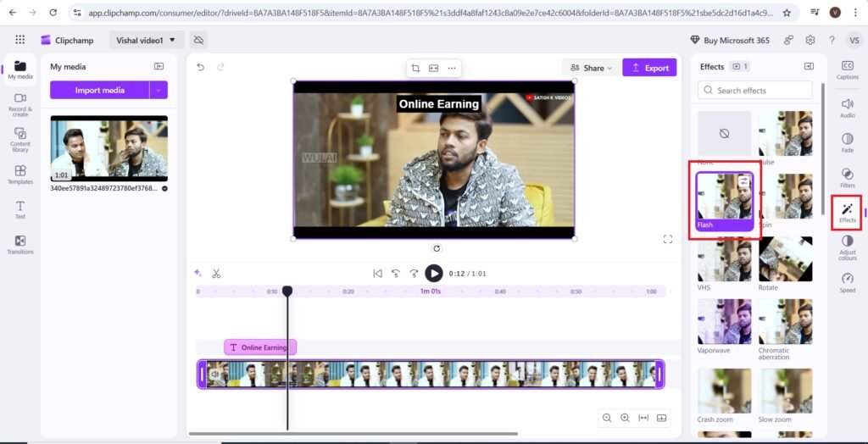Redo the last action
The height and width of the screenshot is (444, 868).
[220, 67]
